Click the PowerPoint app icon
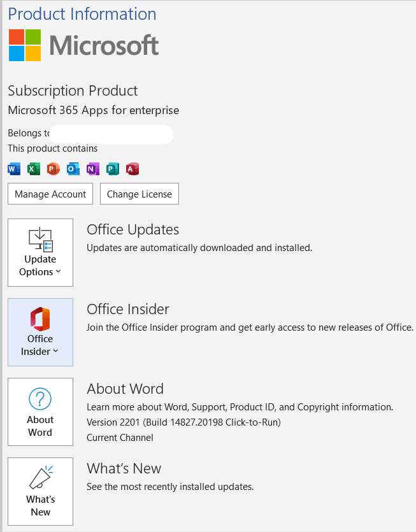 coord(54,169)
